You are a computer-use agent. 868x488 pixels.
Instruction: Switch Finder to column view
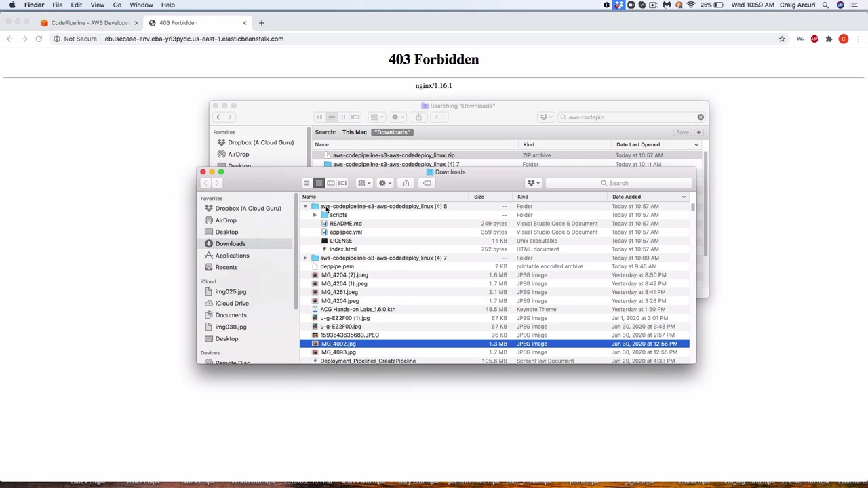(x=331, y=183)
